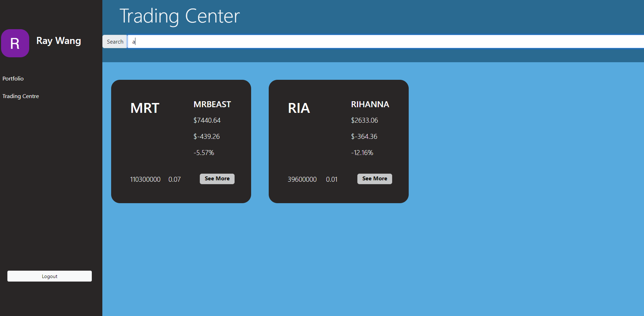644x316 pixels.
Task: Click the Search button
Action: (115, 41)
